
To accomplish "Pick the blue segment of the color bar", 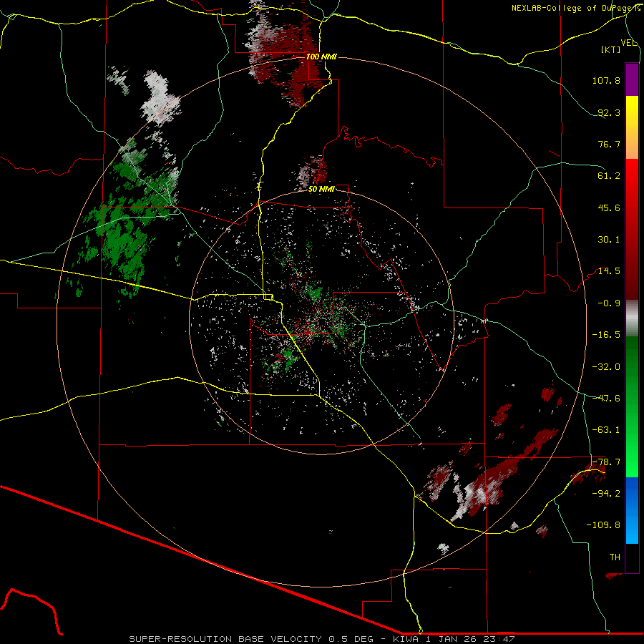I will click(x=632, y=510).
